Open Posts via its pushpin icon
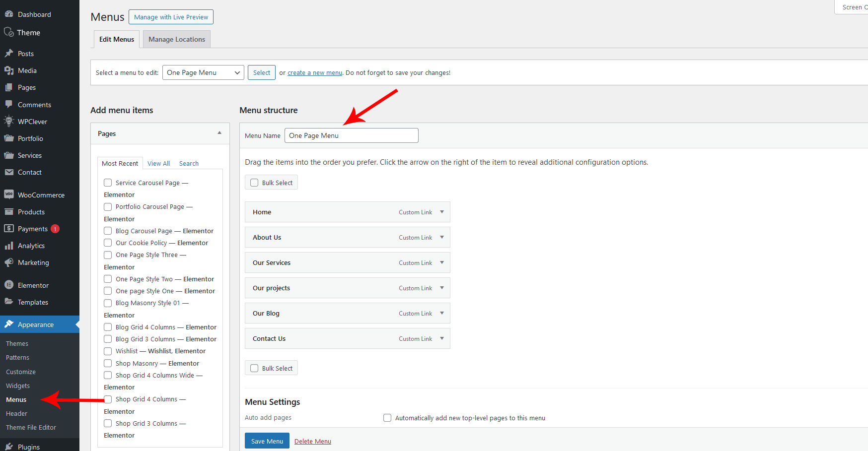The height and width of the screenshot is (451, 868). (x=9, y=54)
